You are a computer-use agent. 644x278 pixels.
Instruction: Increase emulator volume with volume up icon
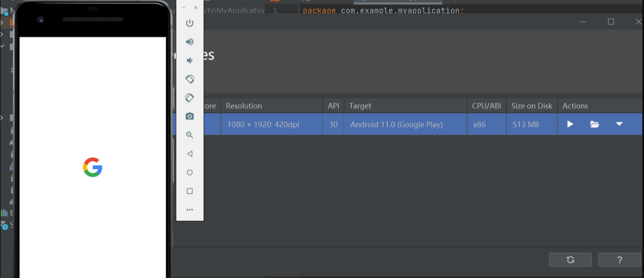[190, 42]
